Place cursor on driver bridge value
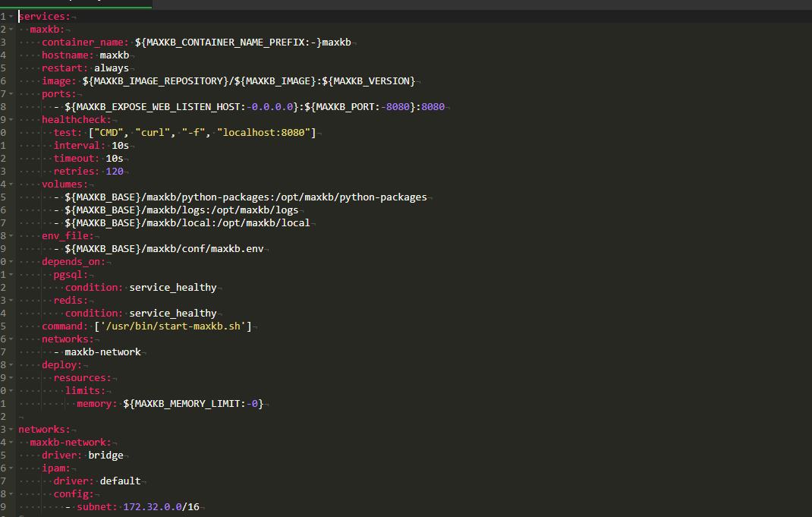This screenshot has height=517, width=812. point(105,455)
